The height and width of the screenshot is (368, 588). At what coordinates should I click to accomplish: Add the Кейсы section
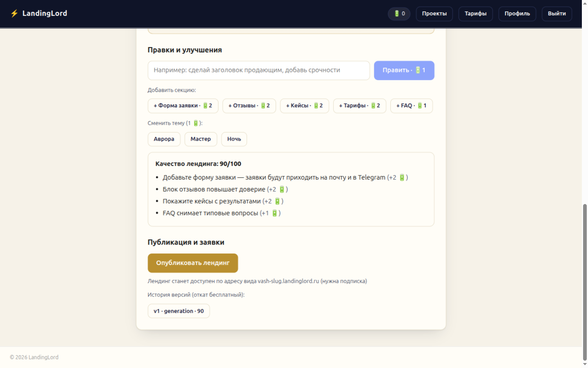coord(304,105)
